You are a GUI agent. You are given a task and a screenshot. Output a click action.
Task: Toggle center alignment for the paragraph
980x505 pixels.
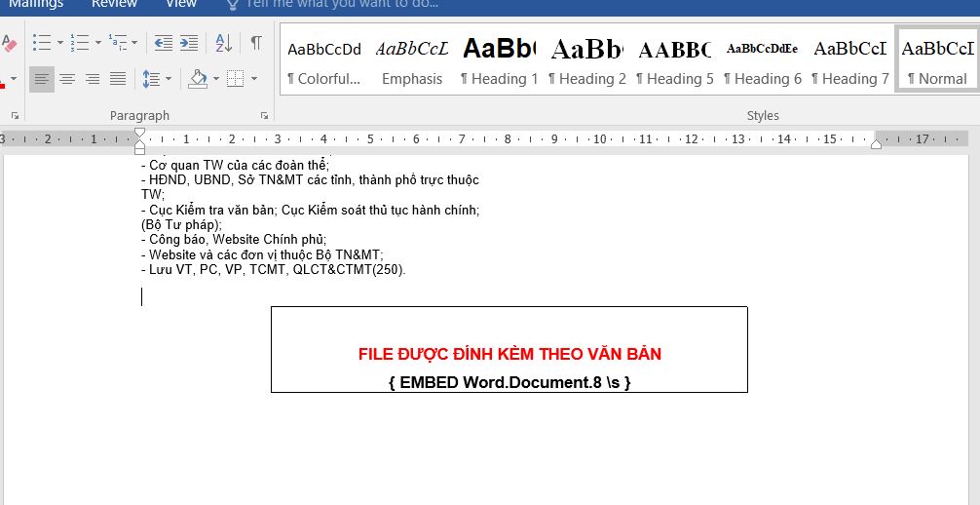67,78
